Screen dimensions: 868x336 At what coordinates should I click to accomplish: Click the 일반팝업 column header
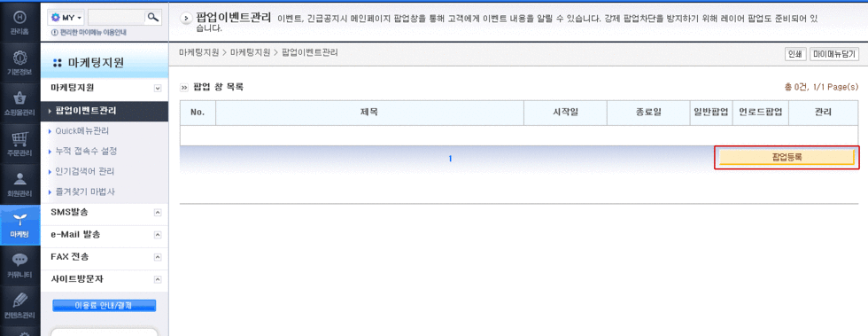pos(710,113)
